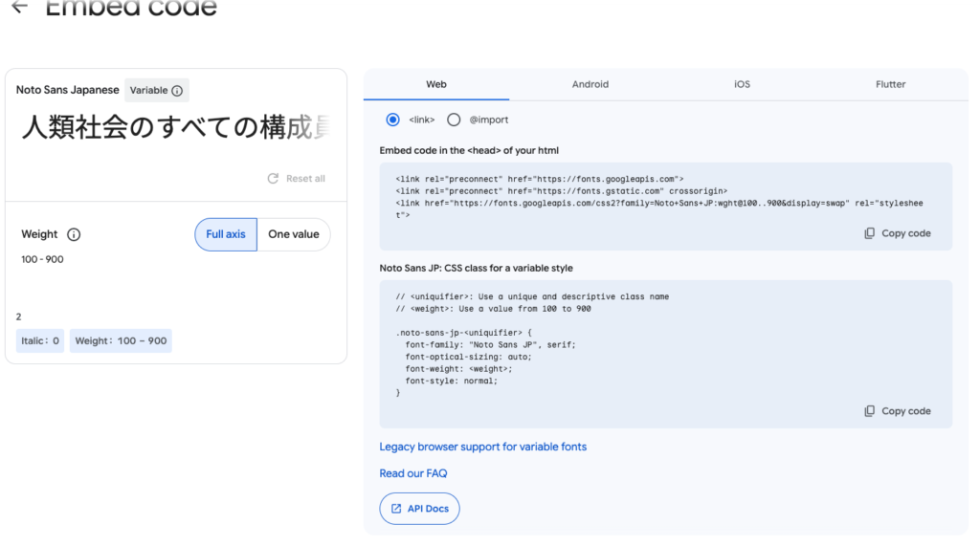Image resolution: width=980 pixels, height=546 pixels.
Task: Open the Read our FAQ link
Action: tap(413, 473)
